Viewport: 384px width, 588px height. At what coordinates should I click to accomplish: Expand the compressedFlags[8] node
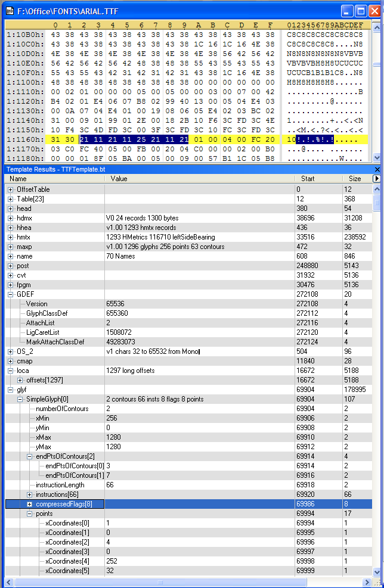30,505
